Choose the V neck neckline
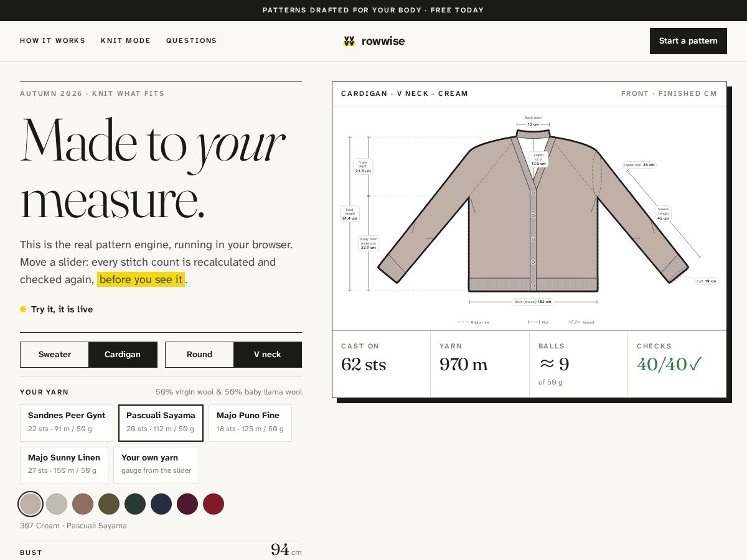 click(x=268, y=355)
